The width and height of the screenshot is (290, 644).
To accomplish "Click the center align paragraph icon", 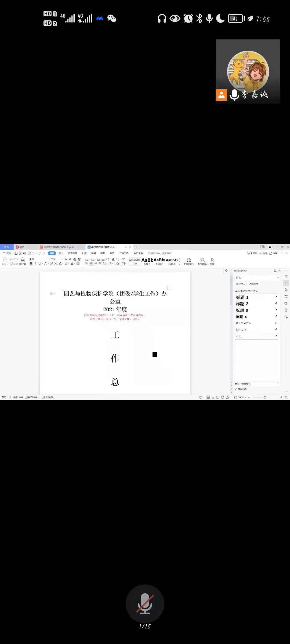I will (91, 264).
